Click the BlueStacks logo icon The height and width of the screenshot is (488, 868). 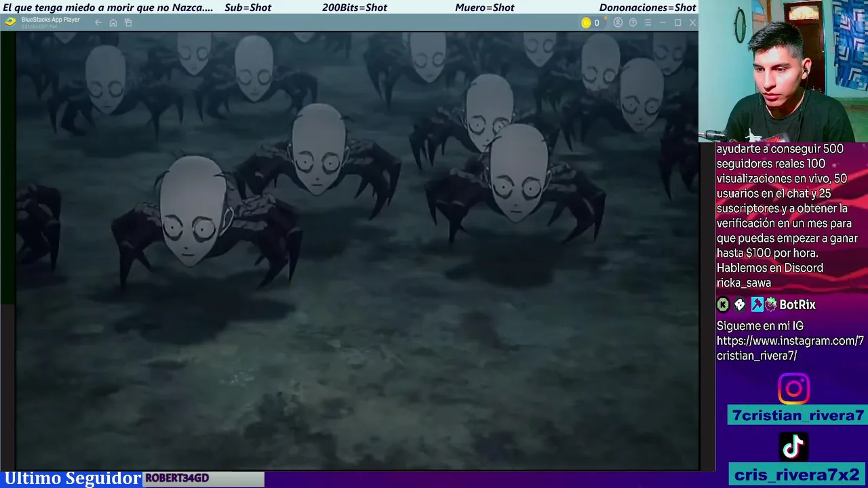pyautogui.click(x=10, y=22)
